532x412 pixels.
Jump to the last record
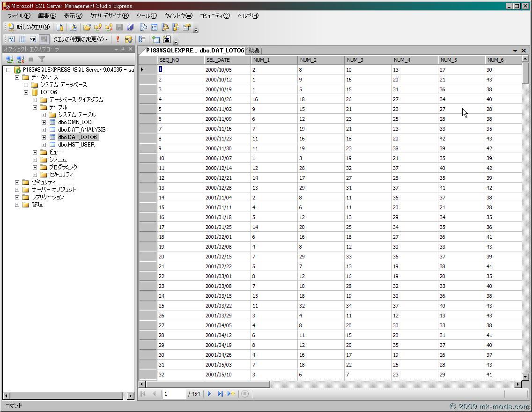220,394
